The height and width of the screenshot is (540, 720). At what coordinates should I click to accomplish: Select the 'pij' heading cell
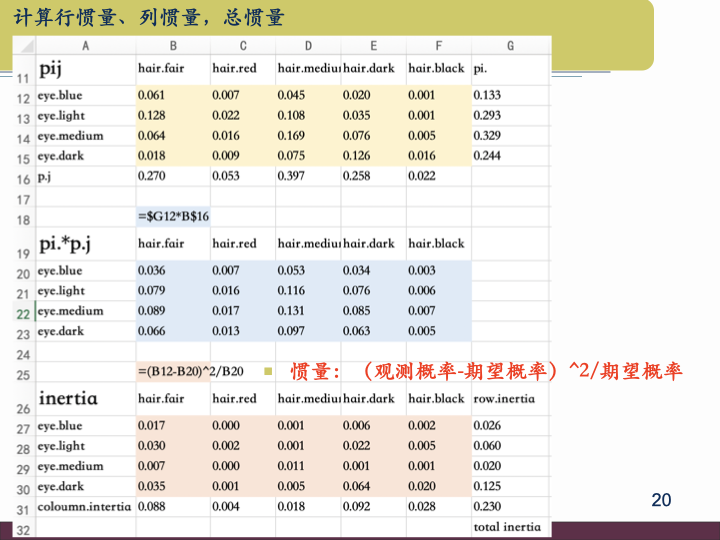point(84,69)
